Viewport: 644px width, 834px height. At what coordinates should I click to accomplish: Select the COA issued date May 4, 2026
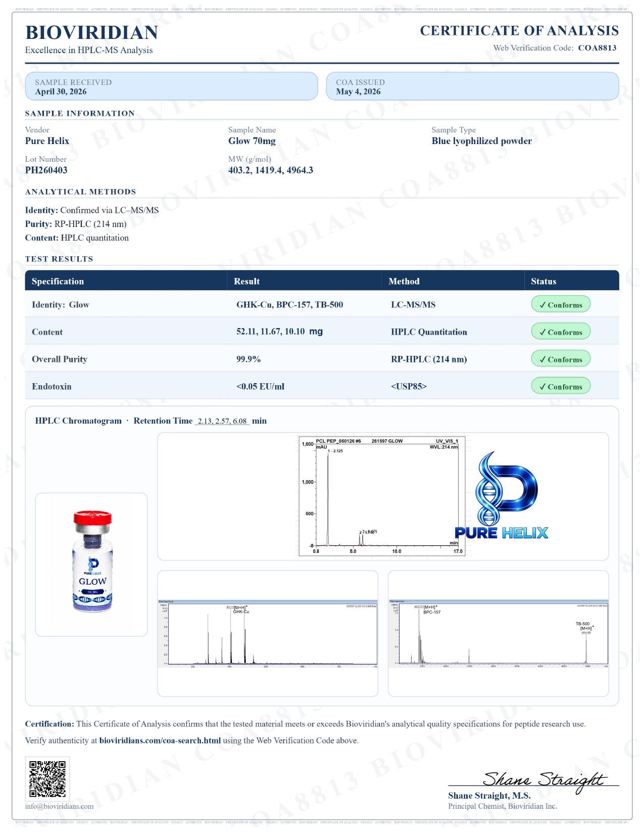358,91
